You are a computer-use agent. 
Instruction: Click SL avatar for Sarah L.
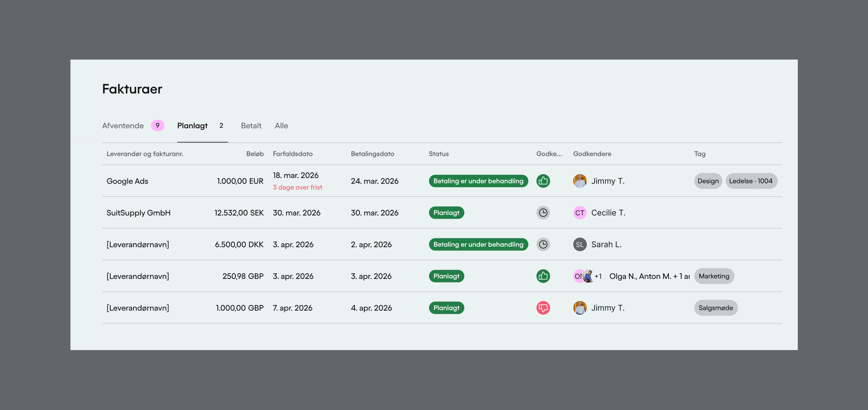pos(580,244)
